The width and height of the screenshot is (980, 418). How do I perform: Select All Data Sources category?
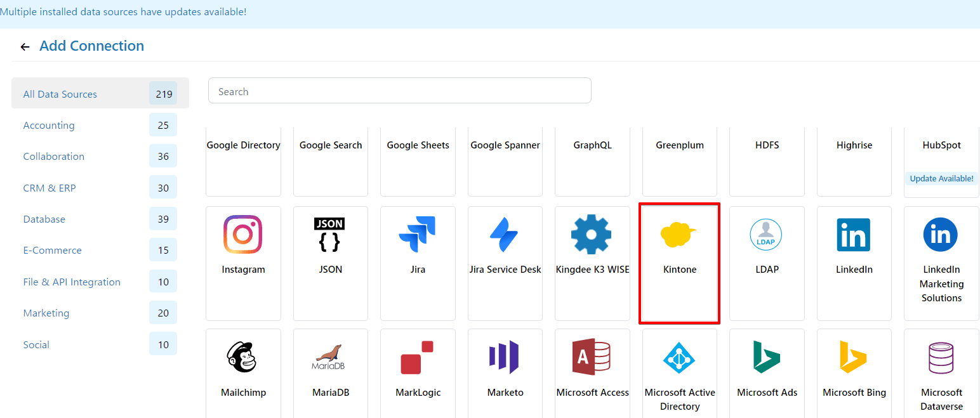click(x=100, y=94)
